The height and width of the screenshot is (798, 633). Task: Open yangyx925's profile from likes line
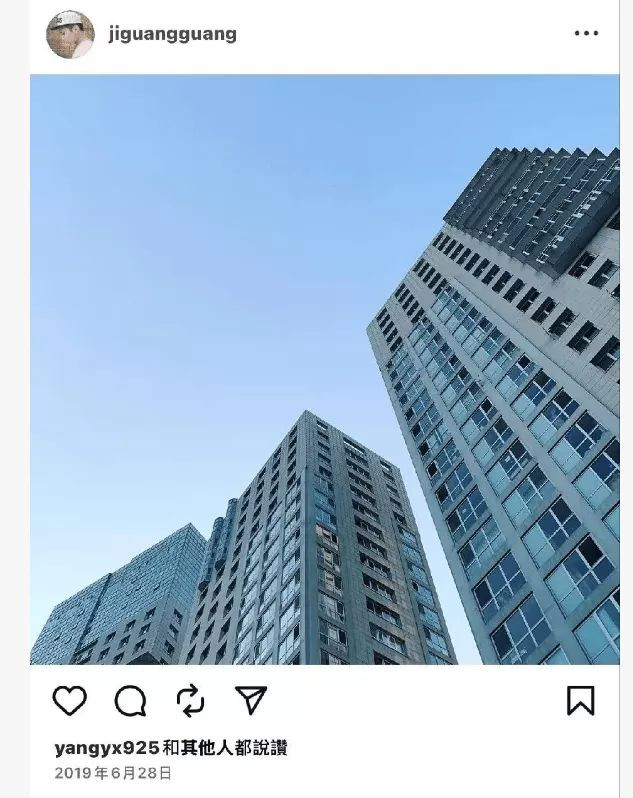pos(107,748)
